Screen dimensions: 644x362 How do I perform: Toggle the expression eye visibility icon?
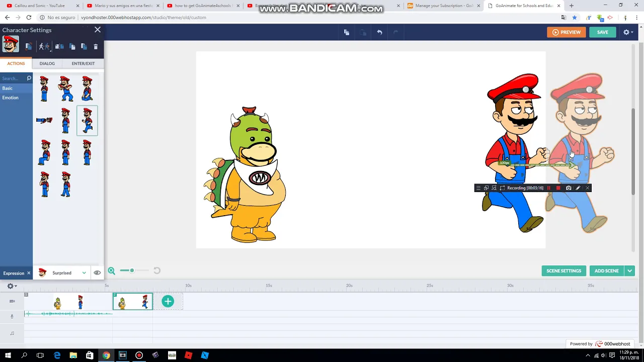click(97, 273)
